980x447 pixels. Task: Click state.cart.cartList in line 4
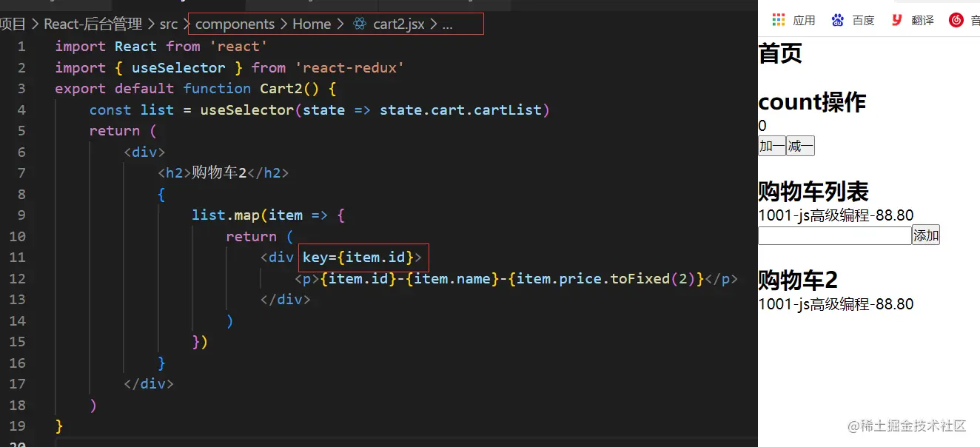click(x=460, y=110)
